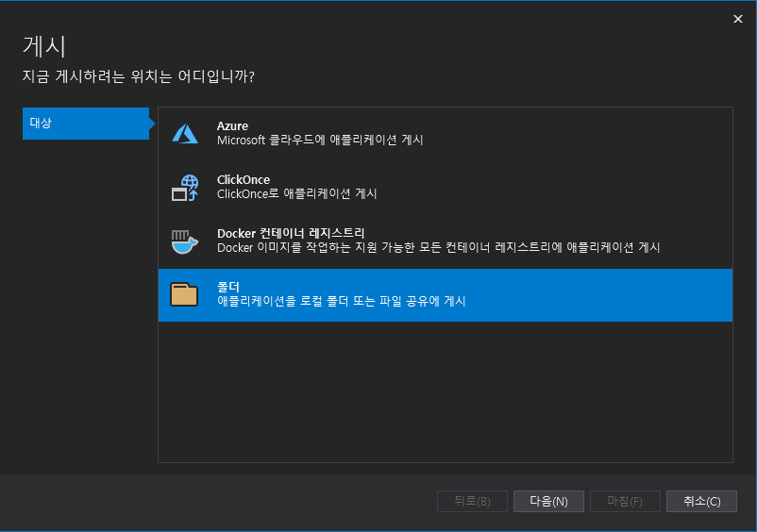Viewport: 757px width, 532px height.
Task: Click the disabled 뒤로(B) button
Action: pyautogui.click(x=472, y=501)
